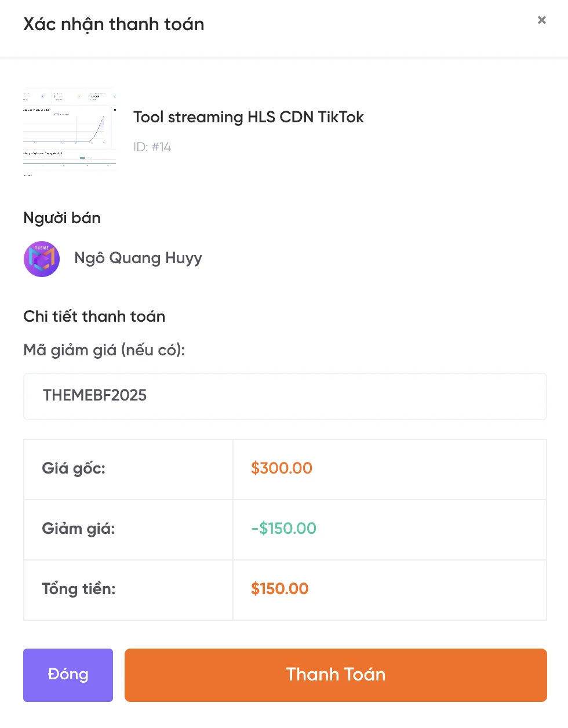Click the total amount $150.00 value
568x728 pixels.
(279, 589)
